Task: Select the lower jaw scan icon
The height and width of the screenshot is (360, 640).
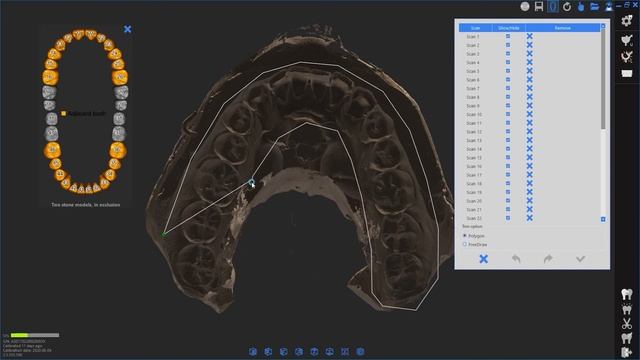Action: coord(627,57)
